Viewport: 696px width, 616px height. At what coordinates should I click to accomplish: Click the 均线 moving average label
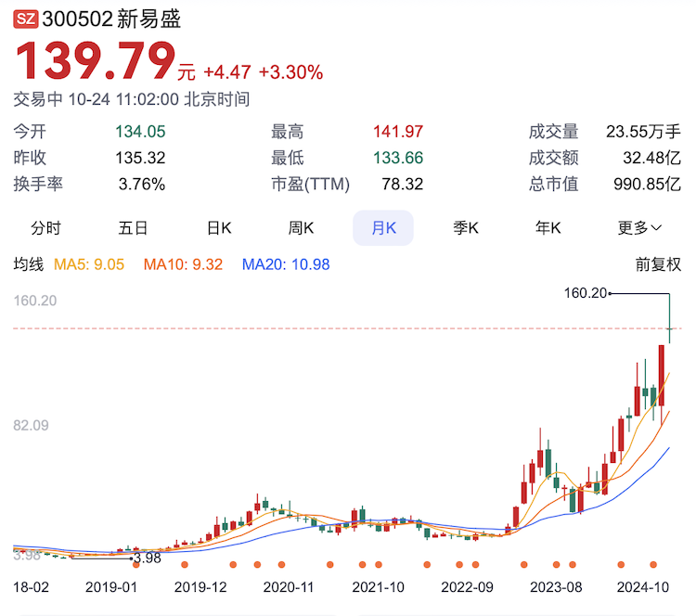(28, 264)
